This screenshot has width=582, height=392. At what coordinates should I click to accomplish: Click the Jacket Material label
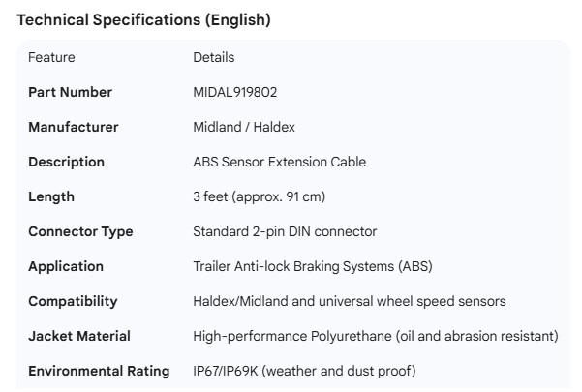pyautogui.click(x=79, y=337)
